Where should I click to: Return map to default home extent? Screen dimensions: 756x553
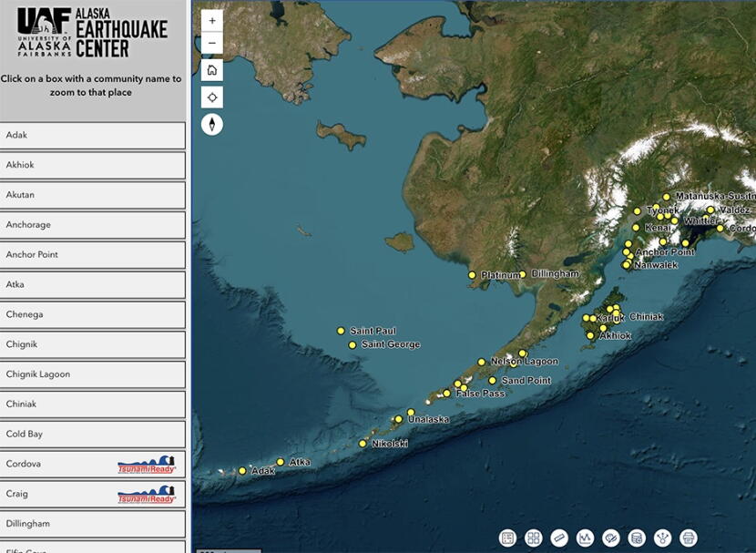tap(212, 70)
